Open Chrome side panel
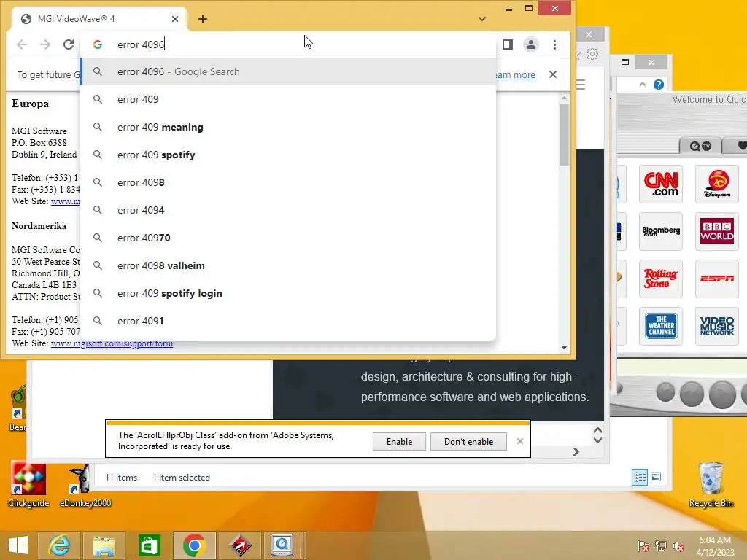 point(508,44)
